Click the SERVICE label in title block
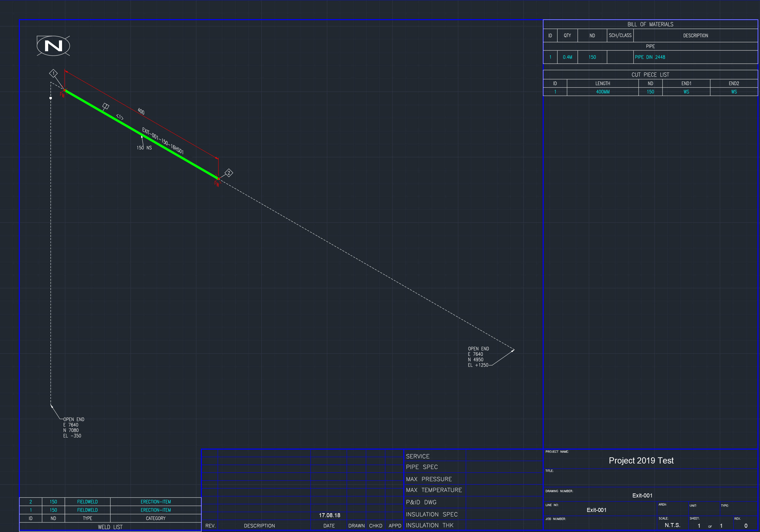 417,456
